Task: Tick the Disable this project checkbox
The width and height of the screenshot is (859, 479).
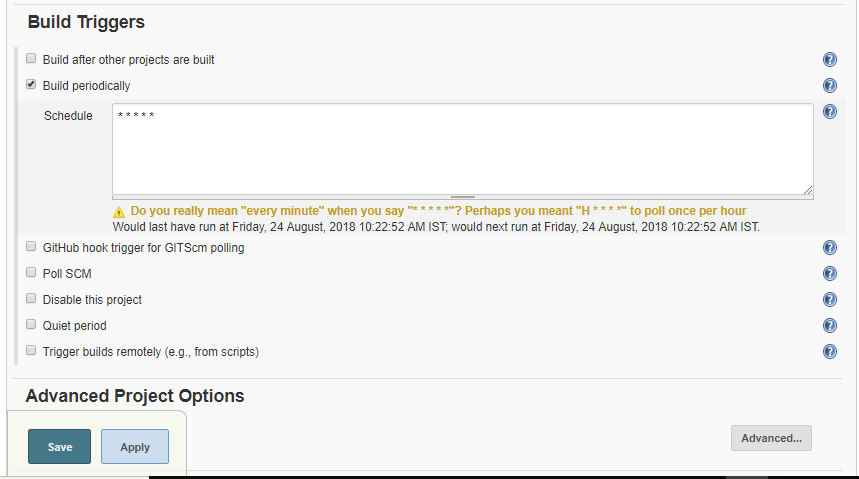Action: pyautogui.click(x=31, y=299)
